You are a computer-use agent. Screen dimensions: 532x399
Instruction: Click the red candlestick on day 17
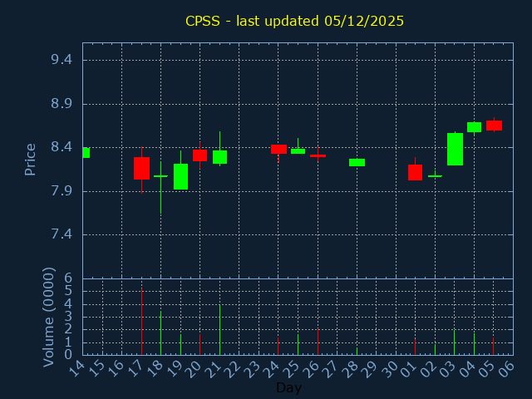pos(141,168)
